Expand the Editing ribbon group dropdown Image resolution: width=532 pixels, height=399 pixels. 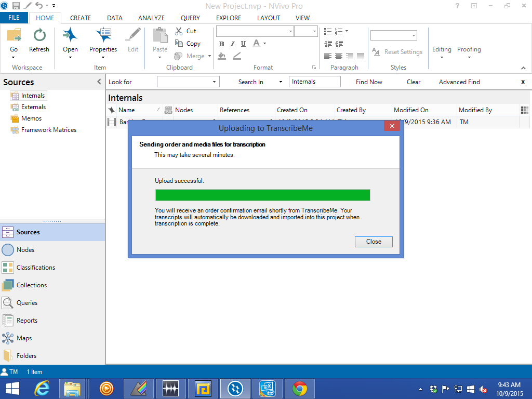pos(442,57)
